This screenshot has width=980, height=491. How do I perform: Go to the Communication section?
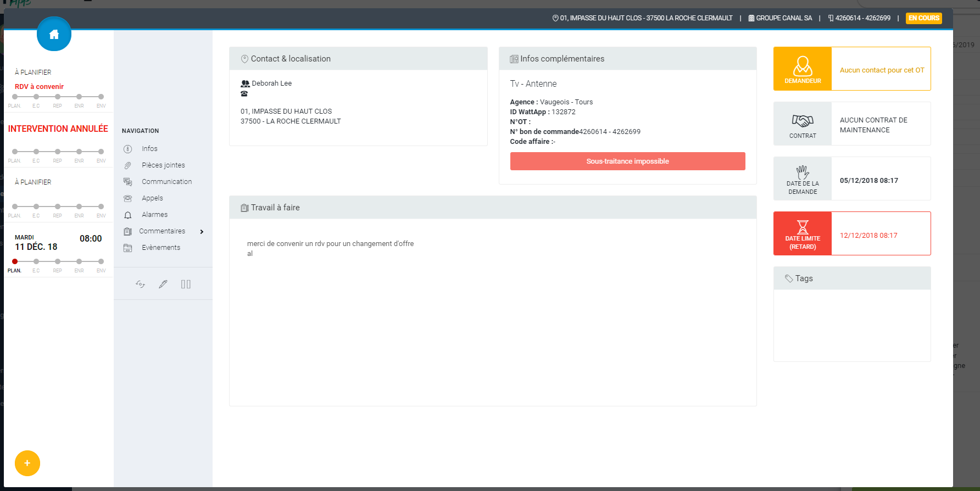[166, 182]
